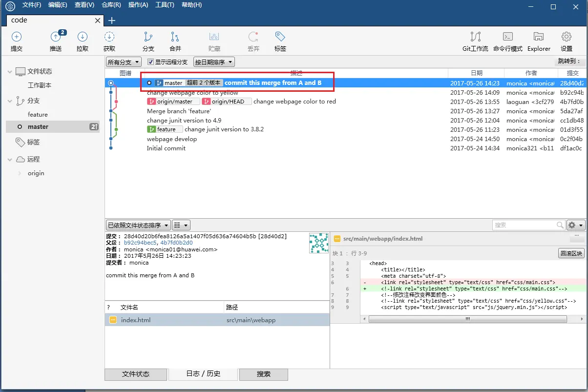Open parent commit link b92c94bec5
This screenshot has width=588, height=392.
click(x=140, y=243)
